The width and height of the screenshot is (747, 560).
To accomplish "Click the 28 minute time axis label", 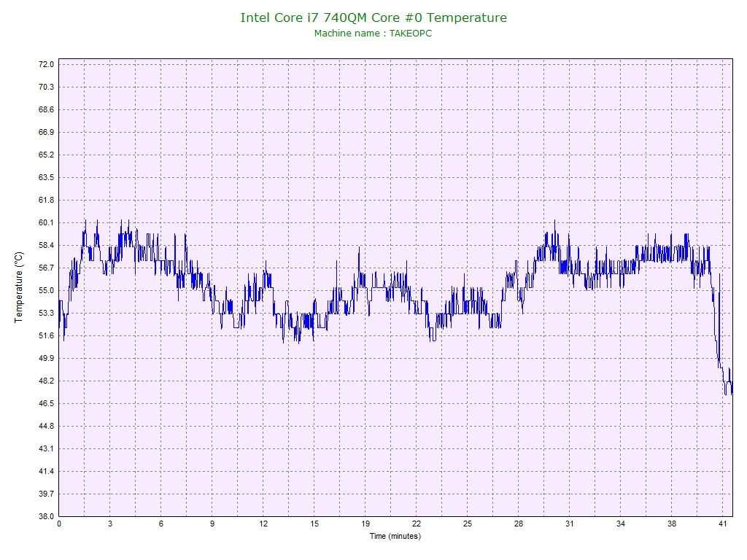I will [x=519, y=524].
